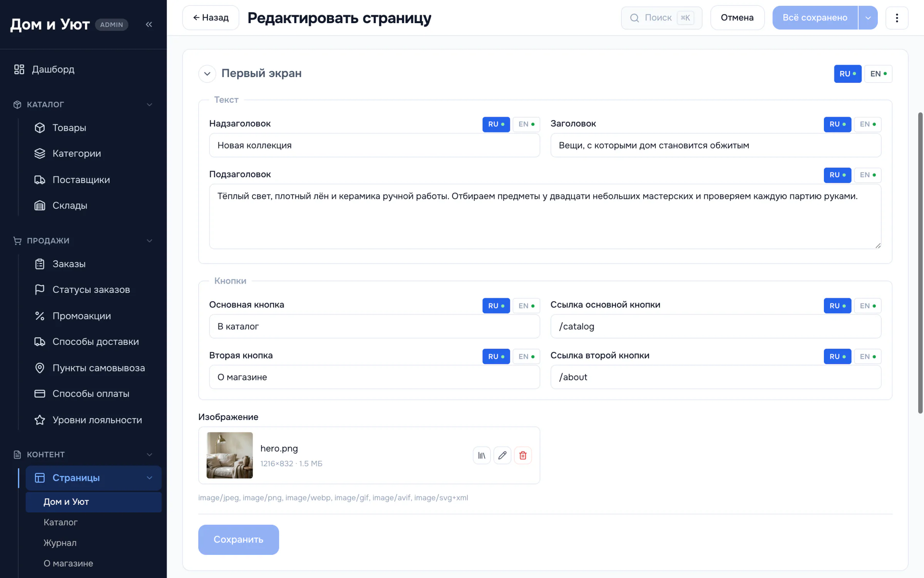This screenshot has height=578, width=924.
Task: Open the Dashboard (Дашборд) icon
Action: click(19, 69)
